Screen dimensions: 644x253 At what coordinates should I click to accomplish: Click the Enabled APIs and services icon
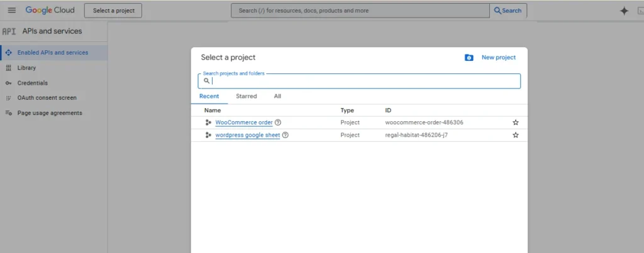[x=9, y=53]
